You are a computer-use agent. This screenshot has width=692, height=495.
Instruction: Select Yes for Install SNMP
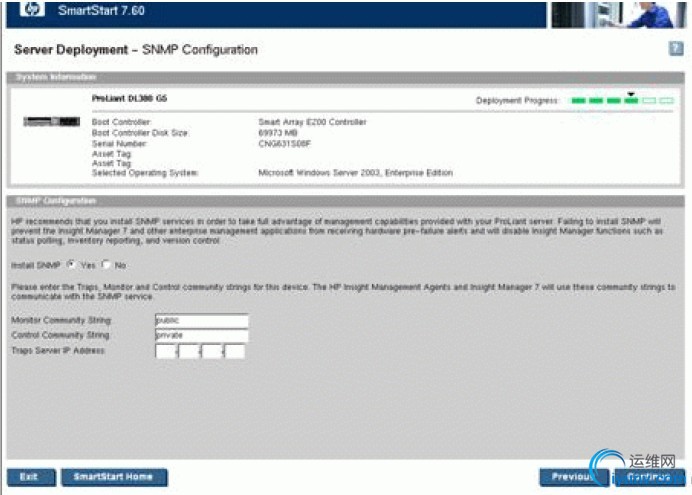coord(71,265)
